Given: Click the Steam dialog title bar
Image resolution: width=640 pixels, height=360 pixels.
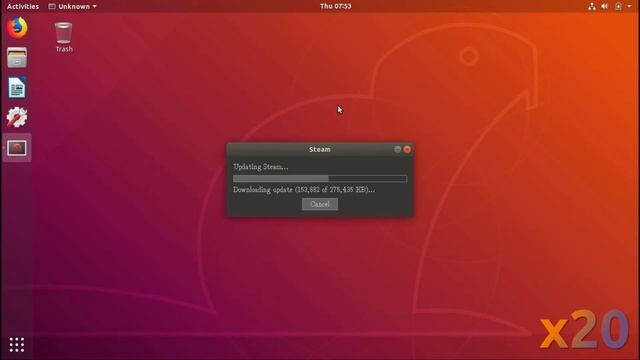Looking at the screenshot, I should (x=320, y=149).
